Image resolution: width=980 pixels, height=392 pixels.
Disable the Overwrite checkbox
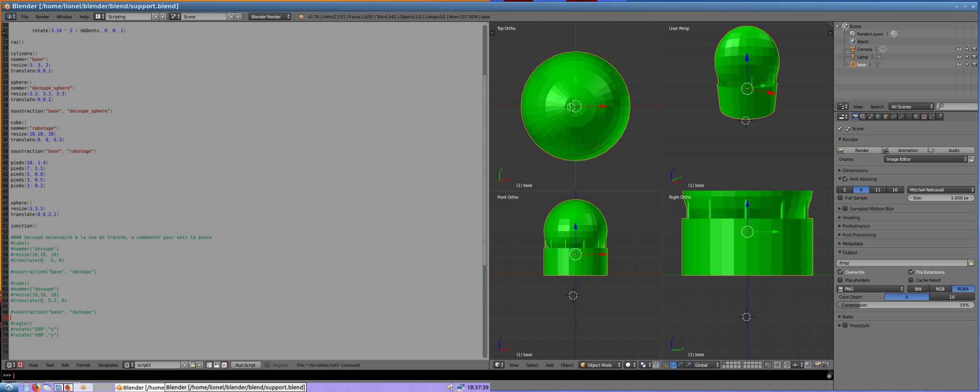click(840, 272)
